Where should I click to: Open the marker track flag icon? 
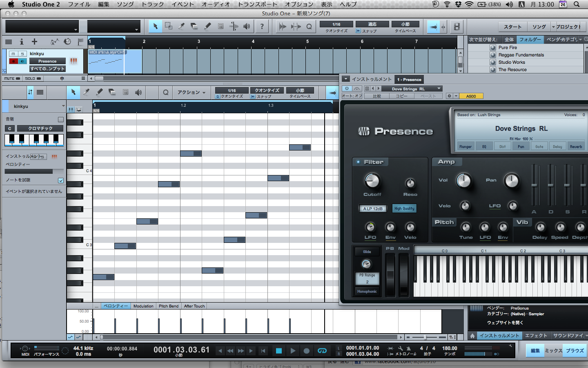point(80,42)
